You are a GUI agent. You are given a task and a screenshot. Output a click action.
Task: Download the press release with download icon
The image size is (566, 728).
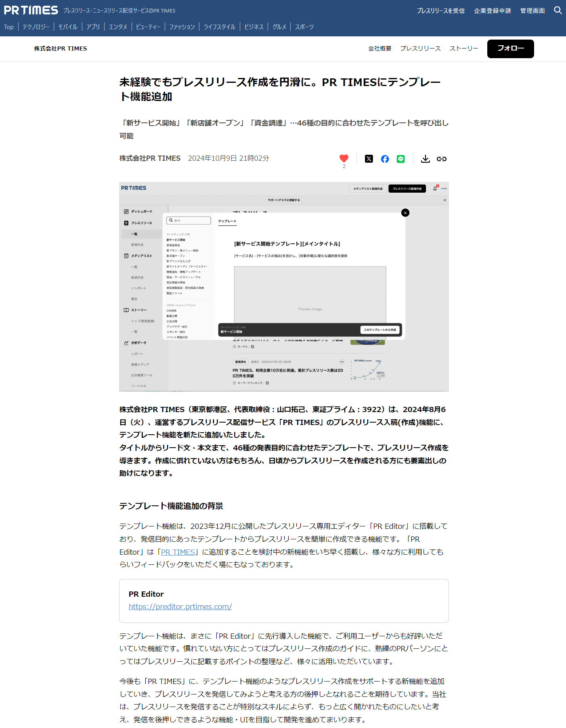click(x=425, y=159)
